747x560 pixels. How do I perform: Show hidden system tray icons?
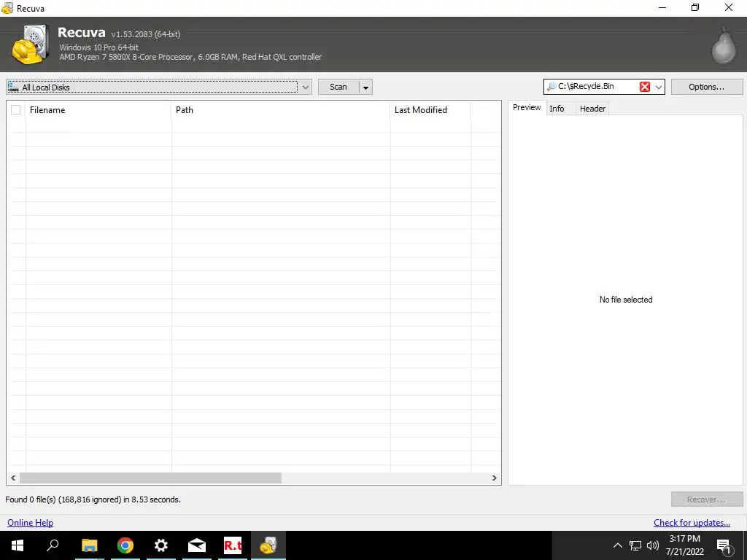pos(617,545)
